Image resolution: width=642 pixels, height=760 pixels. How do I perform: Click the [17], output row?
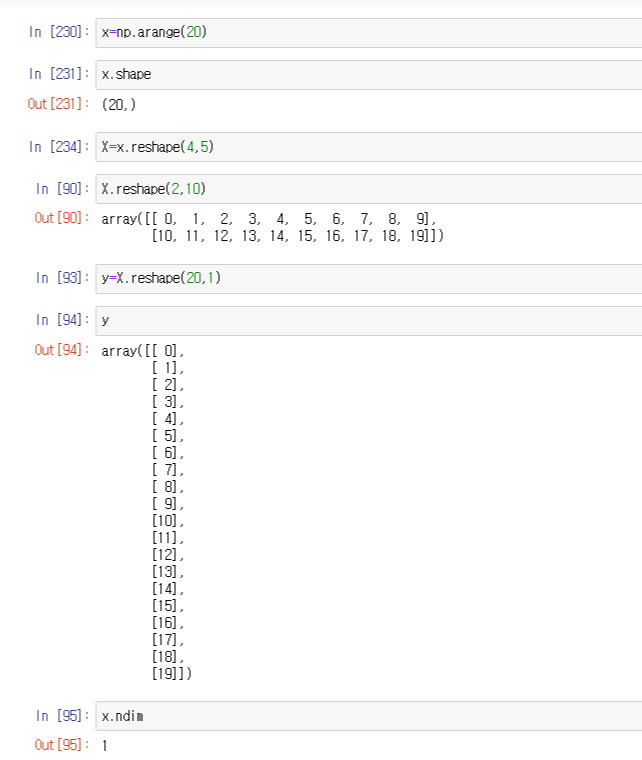coord(168,640)
